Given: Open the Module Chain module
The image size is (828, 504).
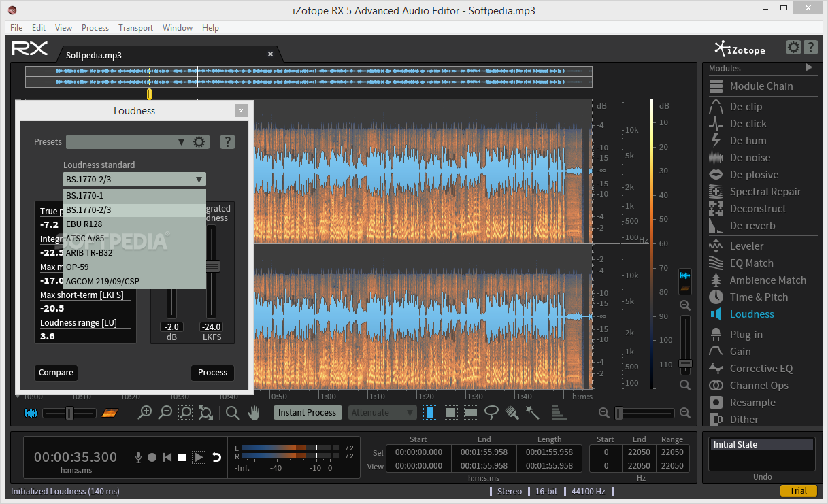Looking at the screenshot, I should [x=761, y=86].
